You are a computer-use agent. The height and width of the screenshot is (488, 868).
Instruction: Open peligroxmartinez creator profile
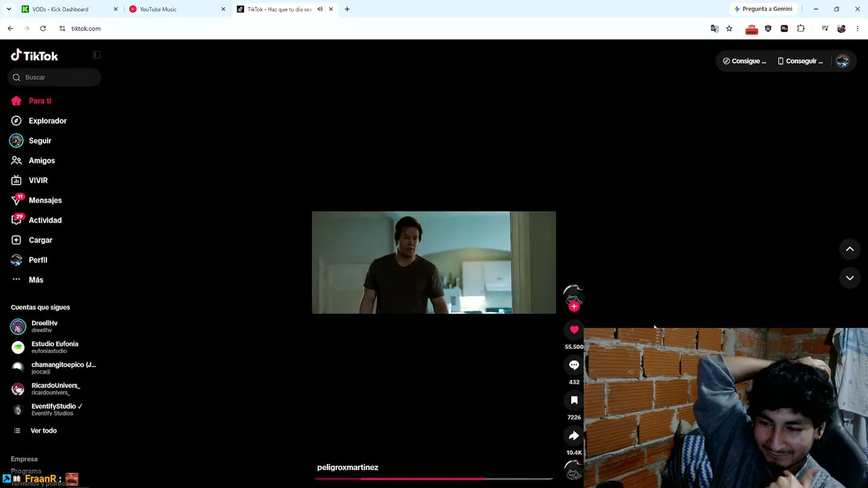pyautogui.click(x=348, y=468)
